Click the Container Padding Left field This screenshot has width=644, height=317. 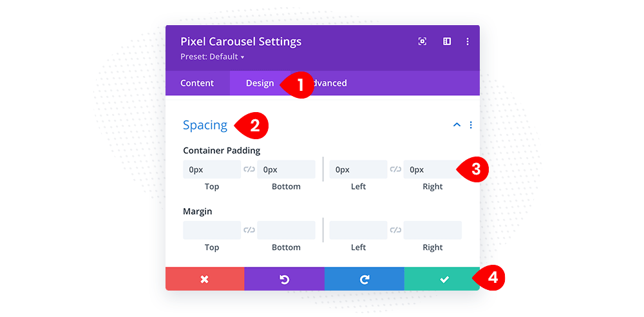(358, 169)
